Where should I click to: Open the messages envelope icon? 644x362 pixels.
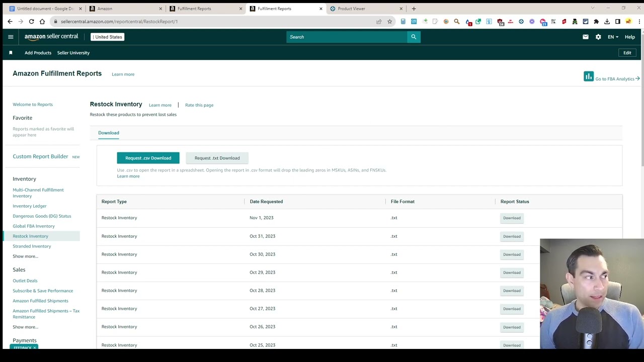pyautogui.click(x=586, y=37)
